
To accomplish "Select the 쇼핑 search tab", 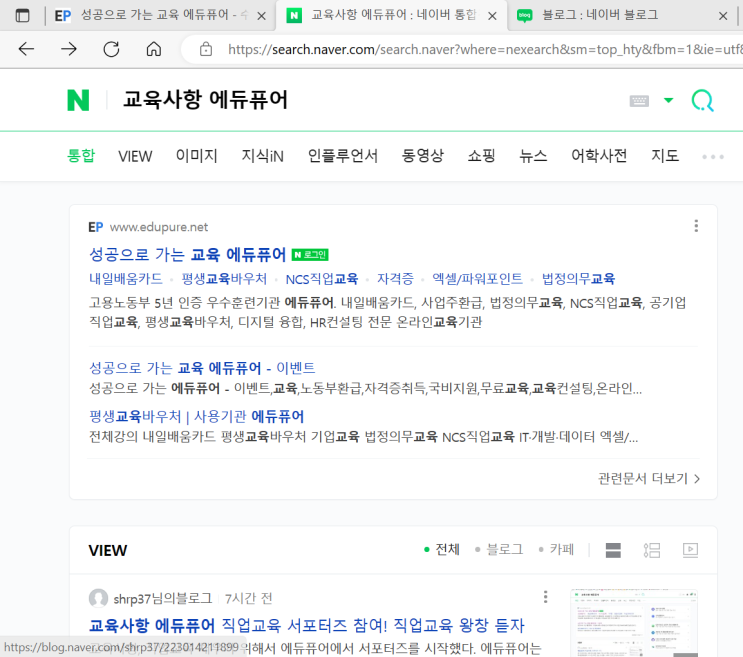I will 481,155.
